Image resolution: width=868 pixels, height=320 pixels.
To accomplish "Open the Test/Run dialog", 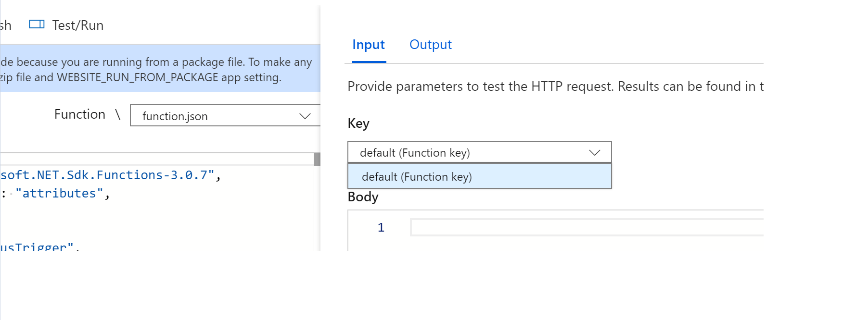I will [78, 24].
